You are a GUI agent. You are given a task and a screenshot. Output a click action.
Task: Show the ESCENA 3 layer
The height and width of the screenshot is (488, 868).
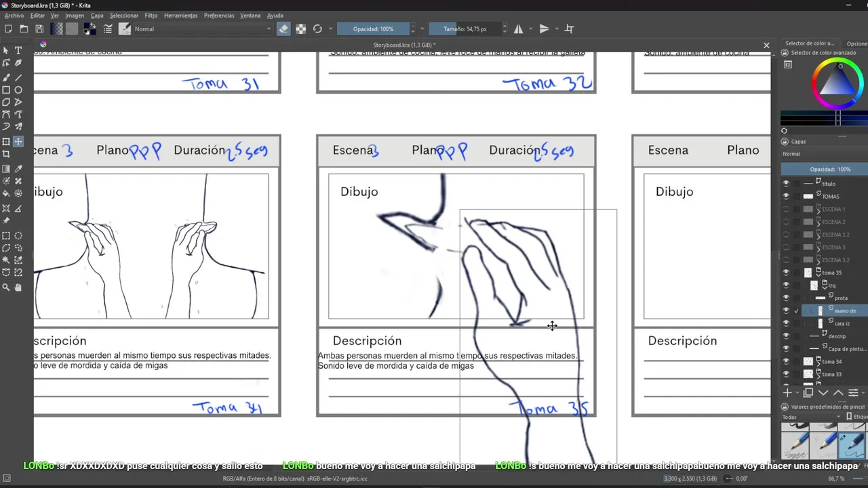(786, 247)
